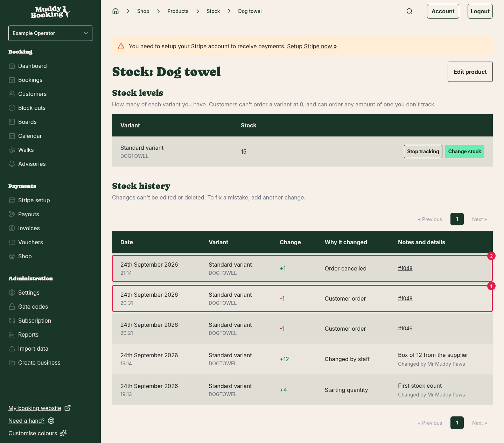Screen dimensions: 504x443
Task: Open order #1048 link in 20:31 Customer order row
Action: 405,298
